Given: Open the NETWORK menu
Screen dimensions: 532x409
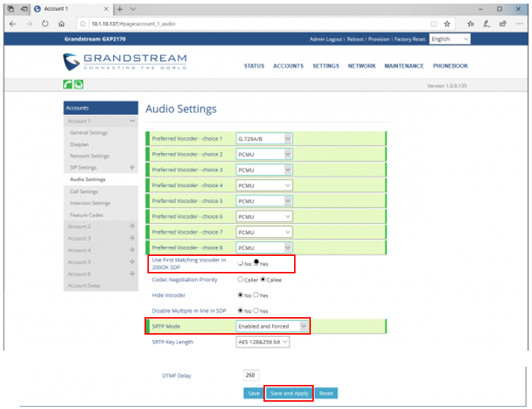Looking at the screenshot, I should (x=362, y=66).
